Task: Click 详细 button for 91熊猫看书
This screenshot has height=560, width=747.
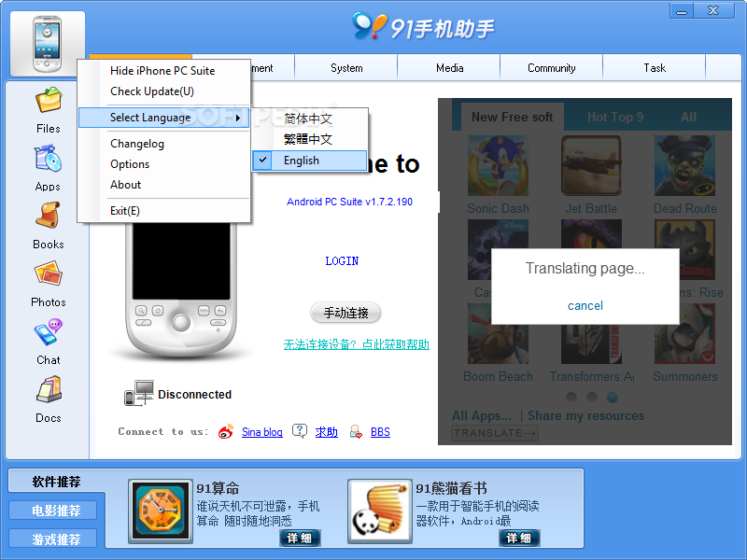Action: pos(519,539)
